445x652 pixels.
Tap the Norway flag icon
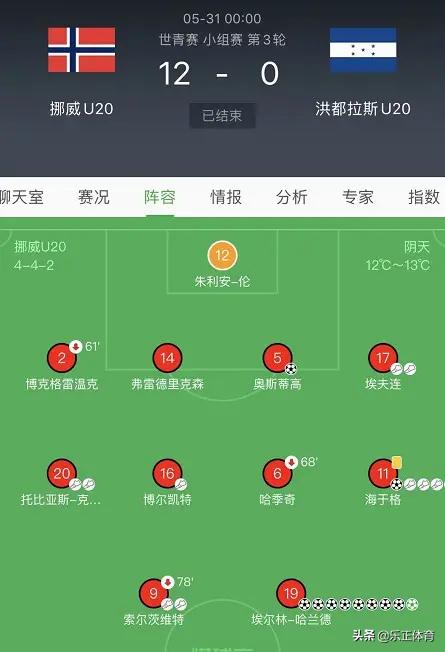pos(82,50)
